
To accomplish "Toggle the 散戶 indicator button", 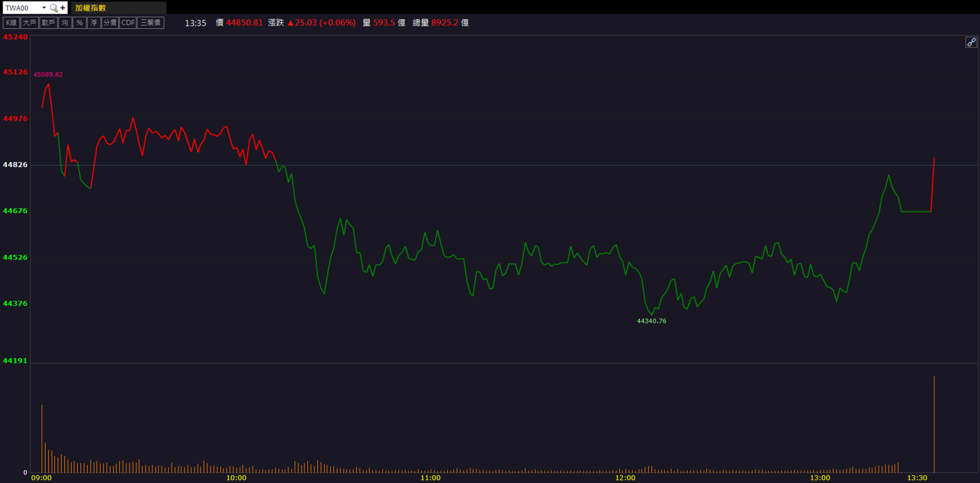I will point(48,23).
